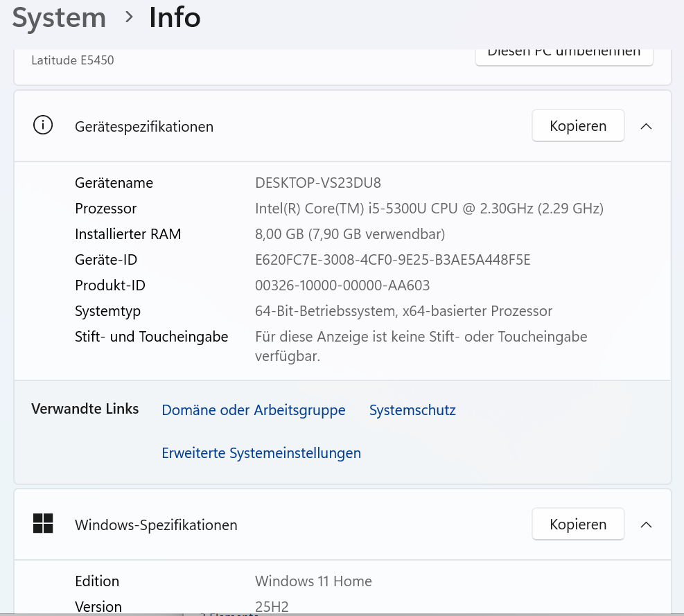Select the 8,00 GB RAM value
The height and width of the screenshot is (616, 684).
coord(350,234)
